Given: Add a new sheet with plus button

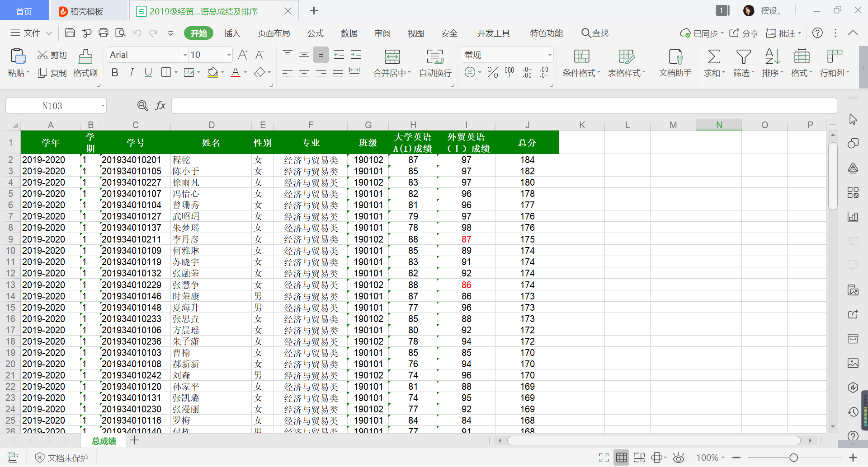Looking at the screenshot, I should tap(135, 440).
